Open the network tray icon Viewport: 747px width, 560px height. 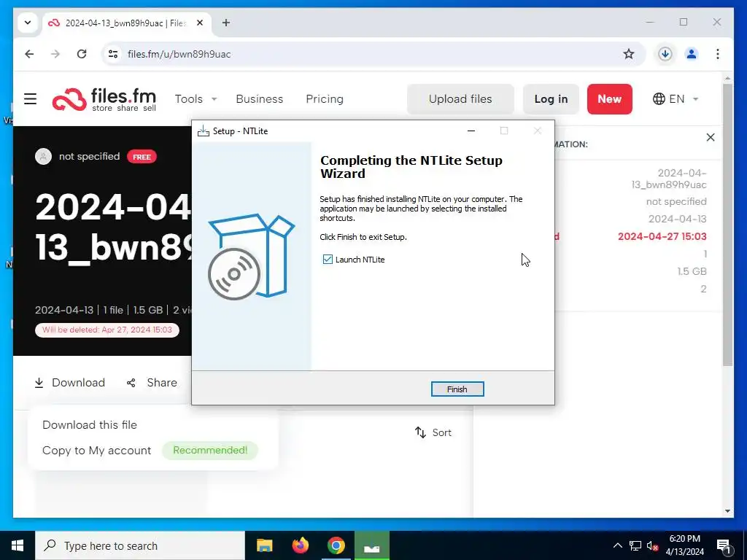635,545
